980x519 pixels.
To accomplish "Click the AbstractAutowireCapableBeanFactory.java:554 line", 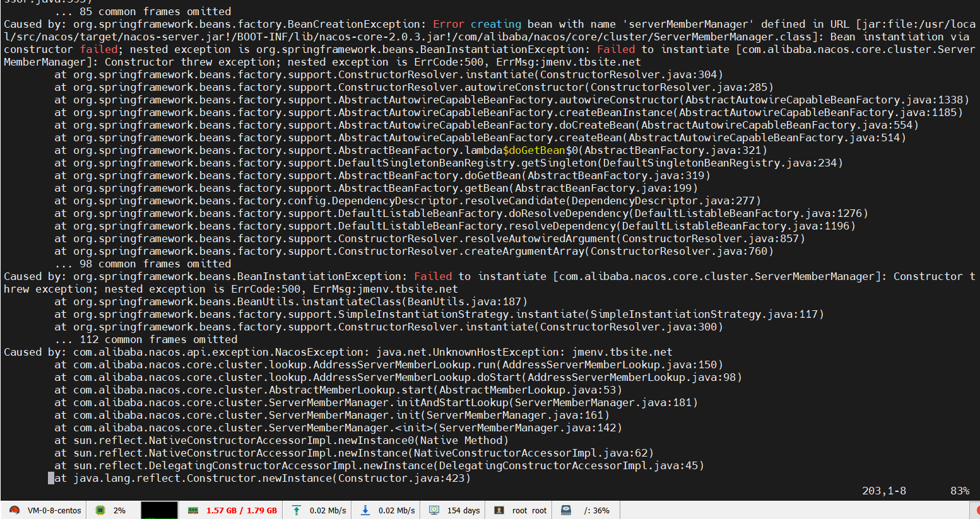I will (487, 125).
